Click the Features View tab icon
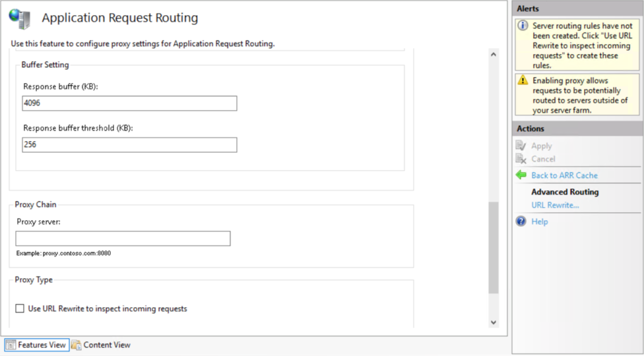Viewport: 644px width, 356px height. [11, 345]
